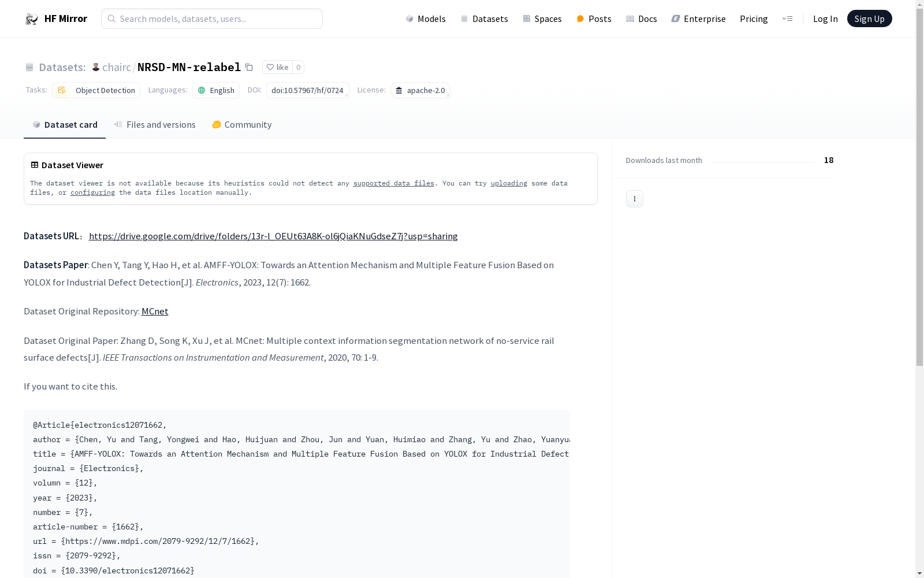Select the English language tag
924x578 pixels.
point(216,90)
